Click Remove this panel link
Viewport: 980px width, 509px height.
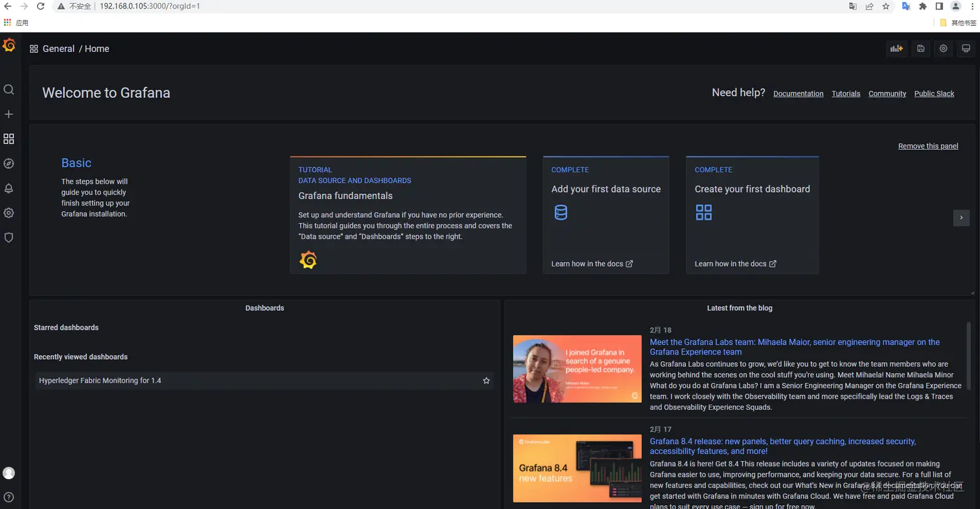coord(928,146)
